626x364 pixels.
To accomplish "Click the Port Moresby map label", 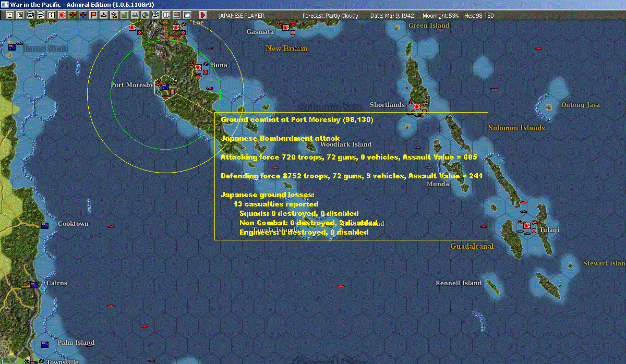I will [132, 85].
